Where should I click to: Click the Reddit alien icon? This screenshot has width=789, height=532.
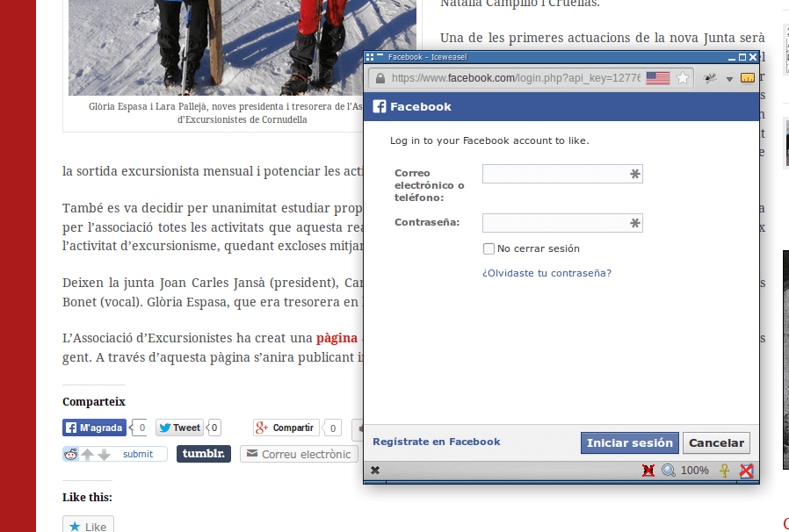[x=70, y=454]
